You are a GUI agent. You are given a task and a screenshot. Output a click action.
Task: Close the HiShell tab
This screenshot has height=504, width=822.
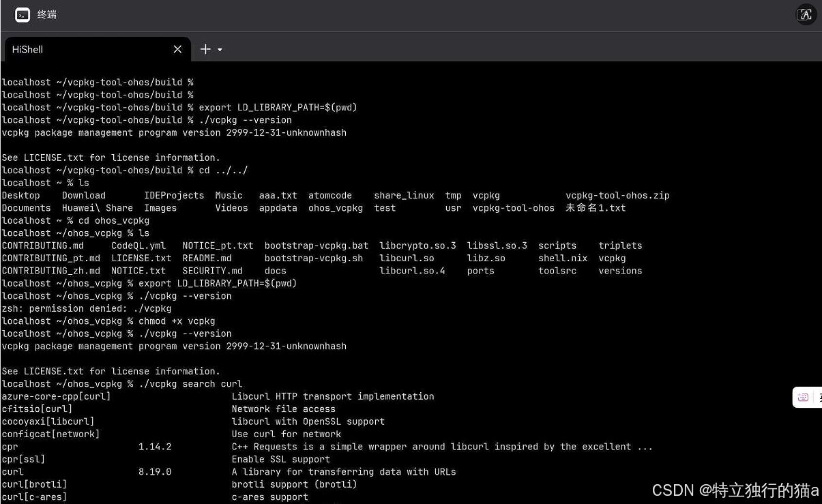tap(177, 49)
